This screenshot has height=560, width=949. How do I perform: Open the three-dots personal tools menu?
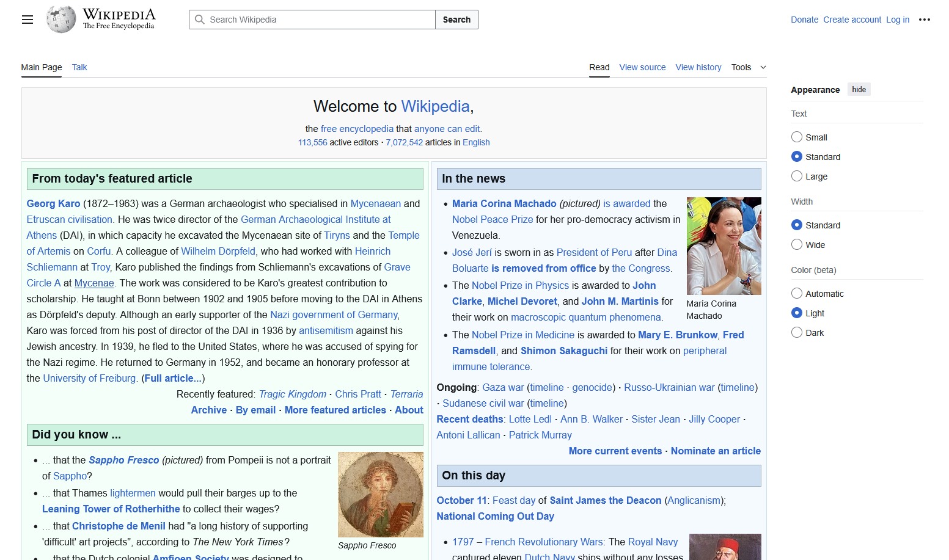(x=924, y=20)
